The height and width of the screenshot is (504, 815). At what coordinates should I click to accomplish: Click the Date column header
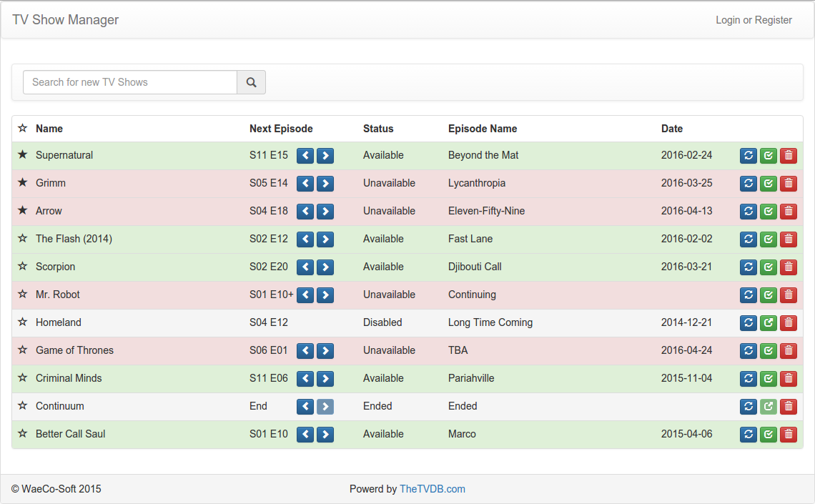coord(672,129)
